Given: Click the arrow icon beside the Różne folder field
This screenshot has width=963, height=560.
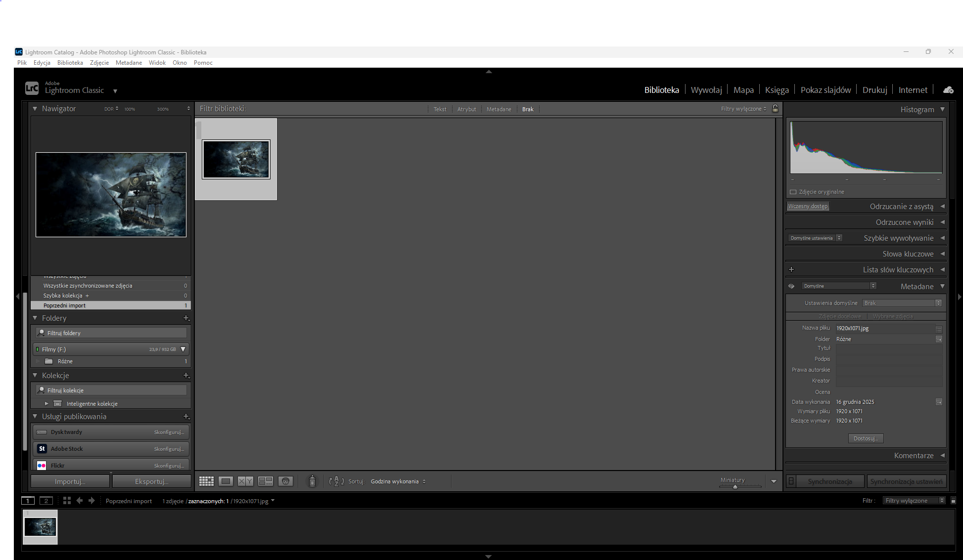Looking at the screenshot, I should 939,339.
